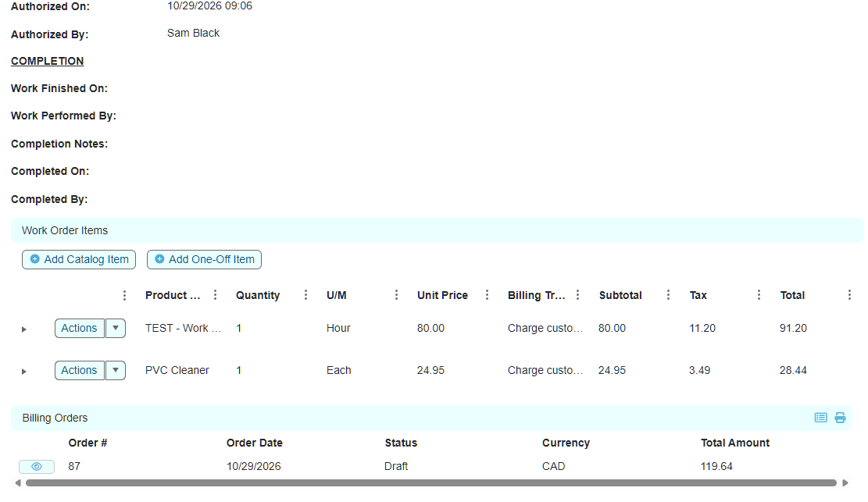
Task: Open column menu for Billing Tr... column
Action: point(577,296)
